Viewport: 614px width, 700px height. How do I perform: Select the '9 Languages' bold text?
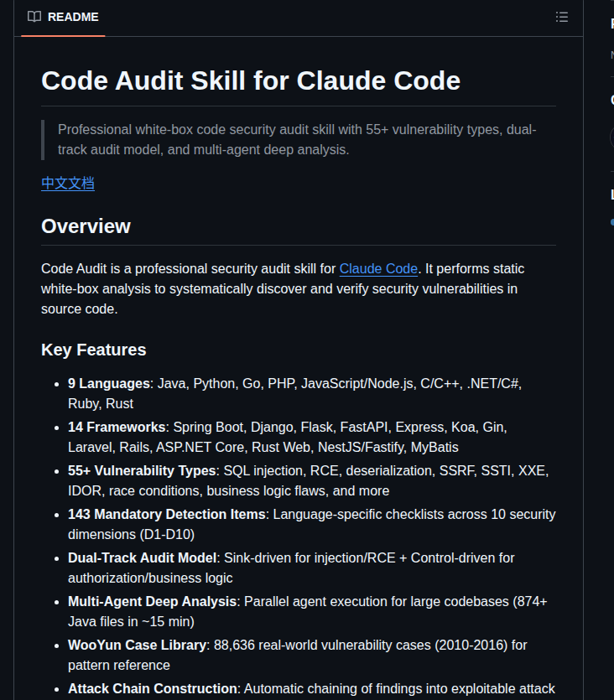click(108, 383)
